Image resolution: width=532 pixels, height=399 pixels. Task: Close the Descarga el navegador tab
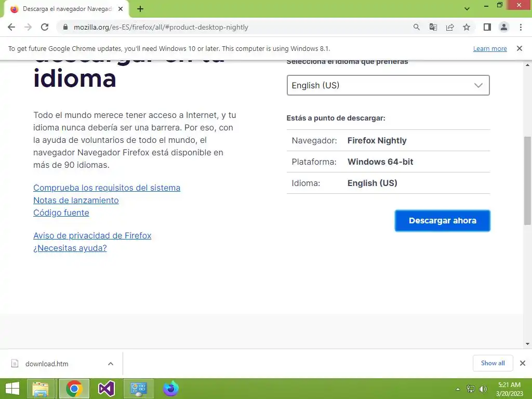click(121, 9)
